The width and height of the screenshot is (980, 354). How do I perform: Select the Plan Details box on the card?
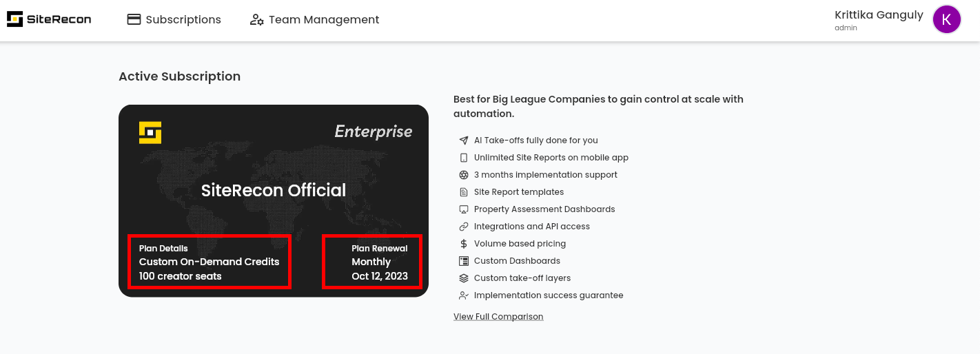pos(210,262)
